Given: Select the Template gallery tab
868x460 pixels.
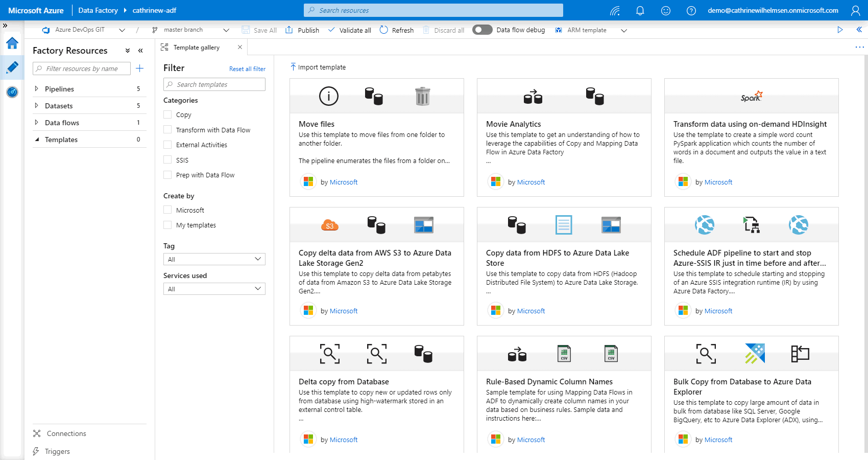Looking at the screenshot, I should [x=196, y=48].
